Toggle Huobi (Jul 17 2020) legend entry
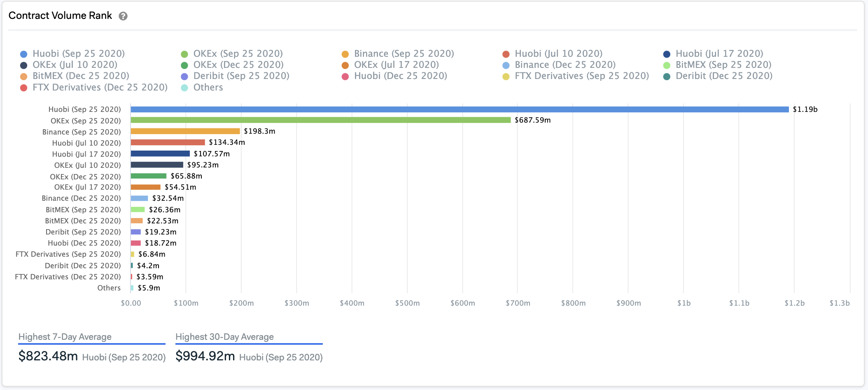This screenshot has width=868, height=390. (x=713, y=53)
